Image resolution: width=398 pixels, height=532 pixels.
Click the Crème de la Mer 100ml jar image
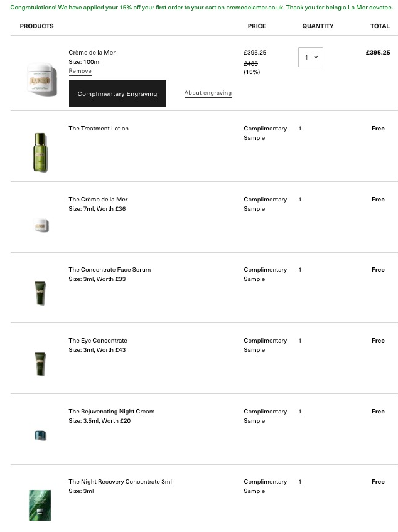point(42,80)
